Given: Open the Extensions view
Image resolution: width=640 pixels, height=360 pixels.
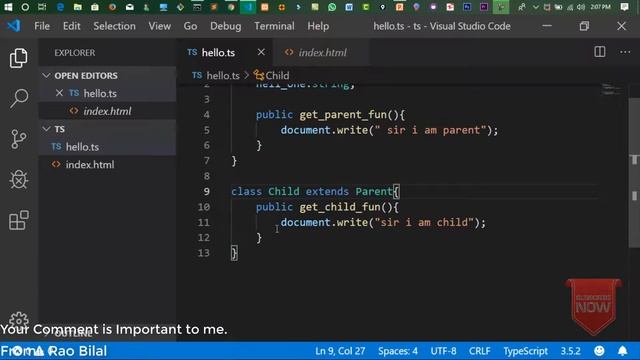Looking at the screenshot, I should click(x=19, y=220).
